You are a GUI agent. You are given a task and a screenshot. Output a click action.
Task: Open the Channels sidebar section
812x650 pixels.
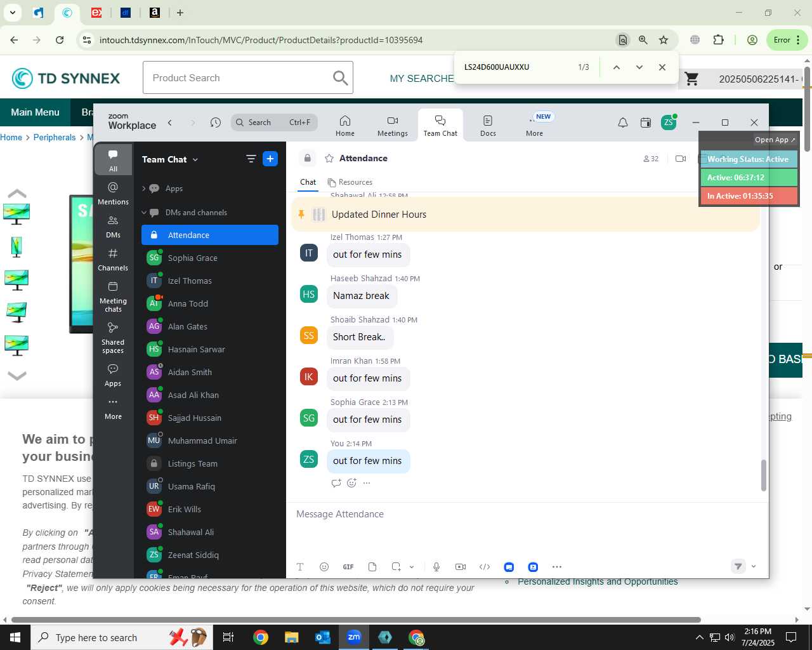point(113,259)
